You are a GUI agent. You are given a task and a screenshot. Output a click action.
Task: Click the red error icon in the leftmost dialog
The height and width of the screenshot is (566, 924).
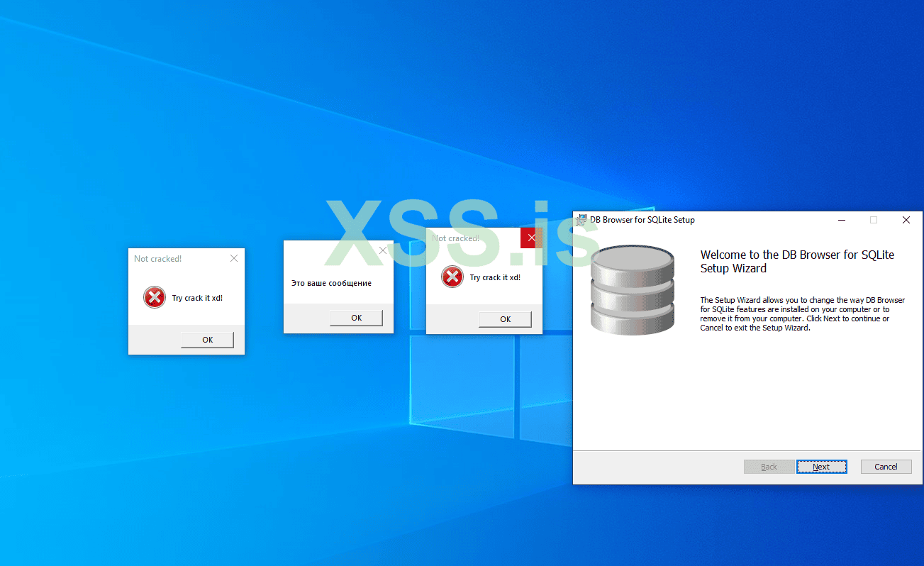(154, 297)
